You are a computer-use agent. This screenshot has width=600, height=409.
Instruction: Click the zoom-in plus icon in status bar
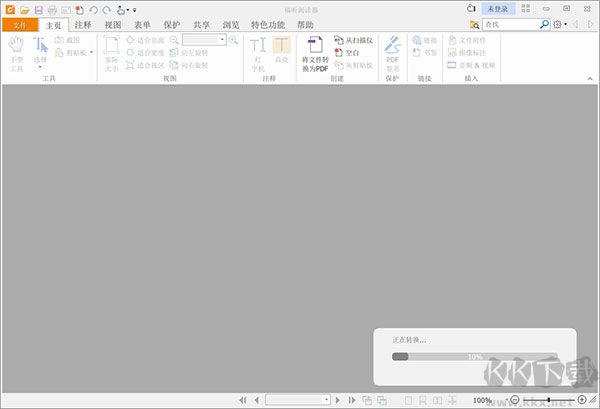point(583,400)
